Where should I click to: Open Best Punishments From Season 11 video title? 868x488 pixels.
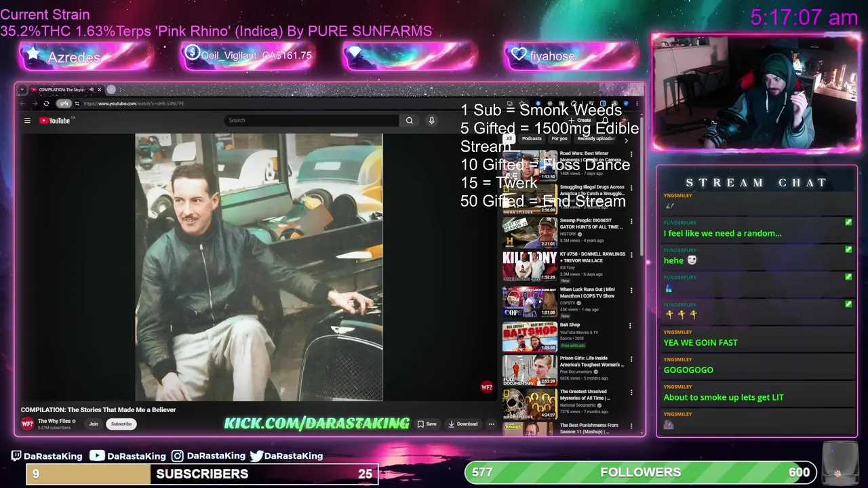point(589,428)
